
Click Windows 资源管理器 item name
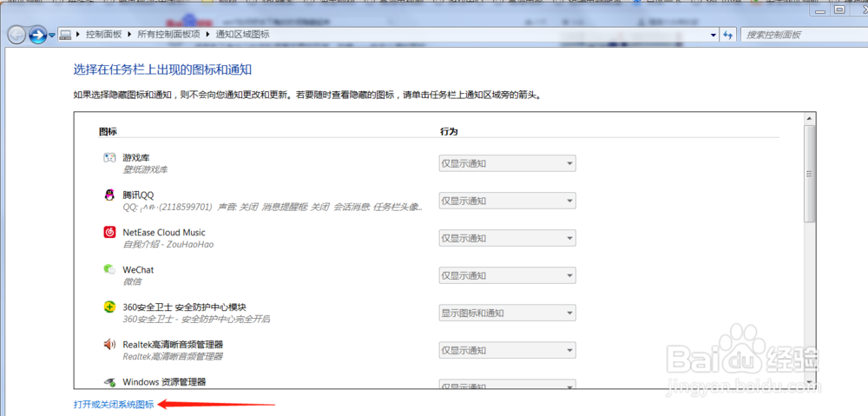[x=164, y=381]
